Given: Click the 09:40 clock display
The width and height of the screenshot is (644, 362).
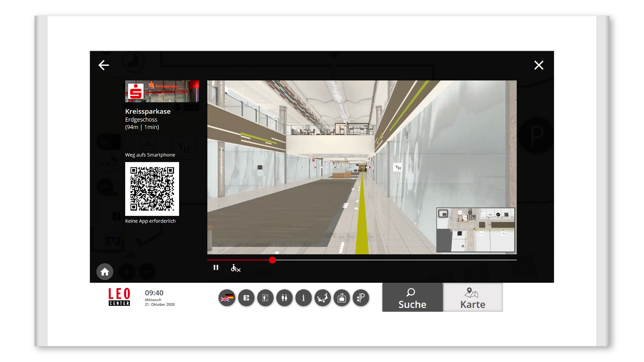Looking at the screenshot, I should tap(154, 293).
